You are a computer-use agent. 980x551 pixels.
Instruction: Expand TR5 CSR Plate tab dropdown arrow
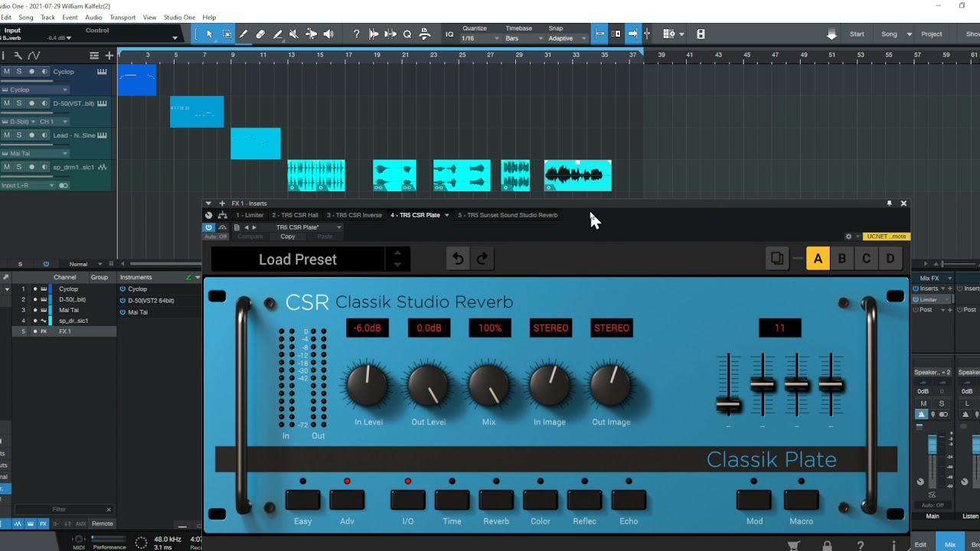[446, 215]
